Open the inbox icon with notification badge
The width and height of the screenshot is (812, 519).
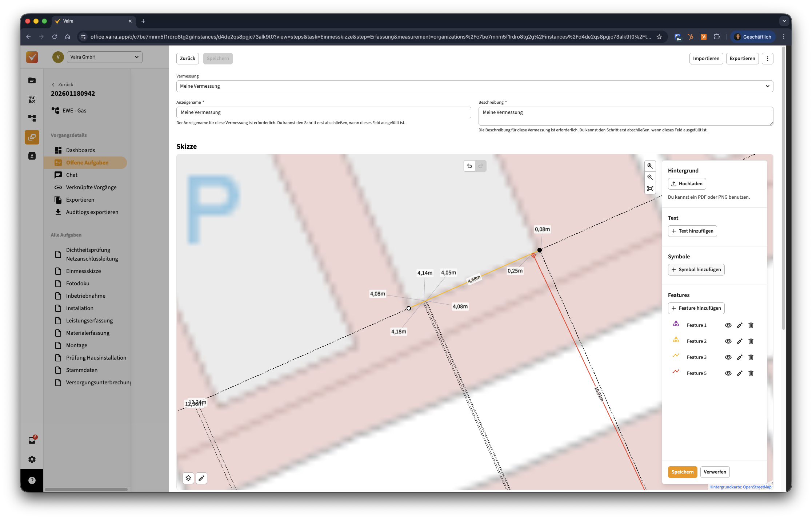tap(32, 440)
